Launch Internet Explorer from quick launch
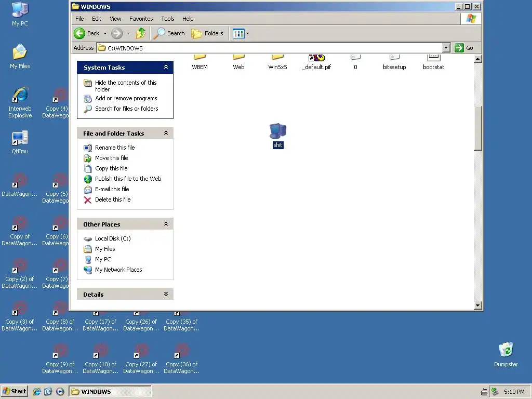 [37, 392]
